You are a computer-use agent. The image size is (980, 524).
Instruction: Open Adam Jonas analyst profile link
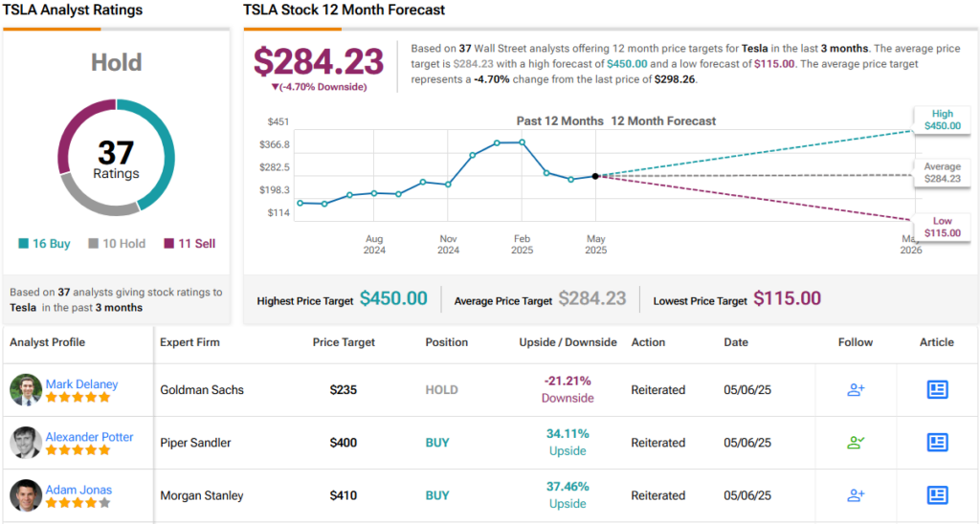pos(78,490)
